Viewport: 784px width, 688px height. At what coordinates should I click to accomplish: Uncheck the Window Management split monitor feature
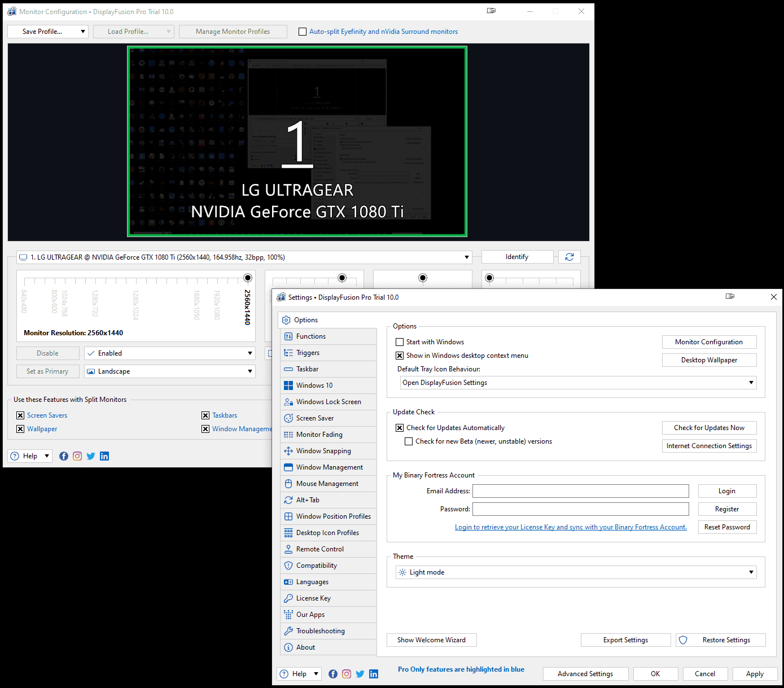(205, 429)
